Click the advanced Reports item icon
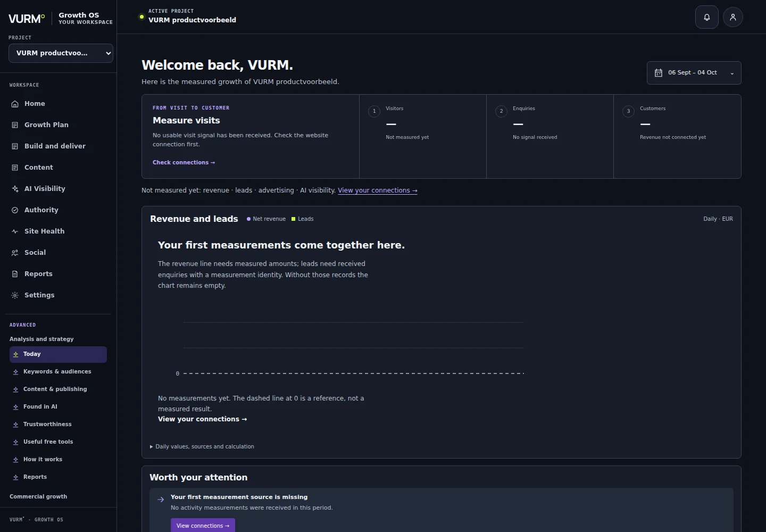766x532 pixels. pos(16,477)
